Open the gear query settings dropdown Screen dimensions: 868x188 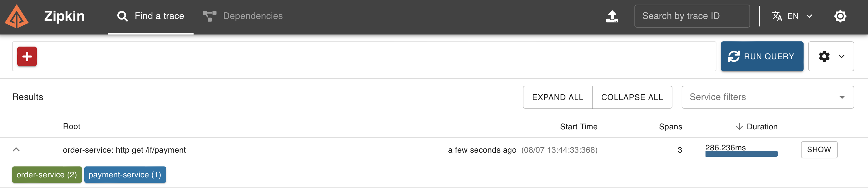[831, 56]
